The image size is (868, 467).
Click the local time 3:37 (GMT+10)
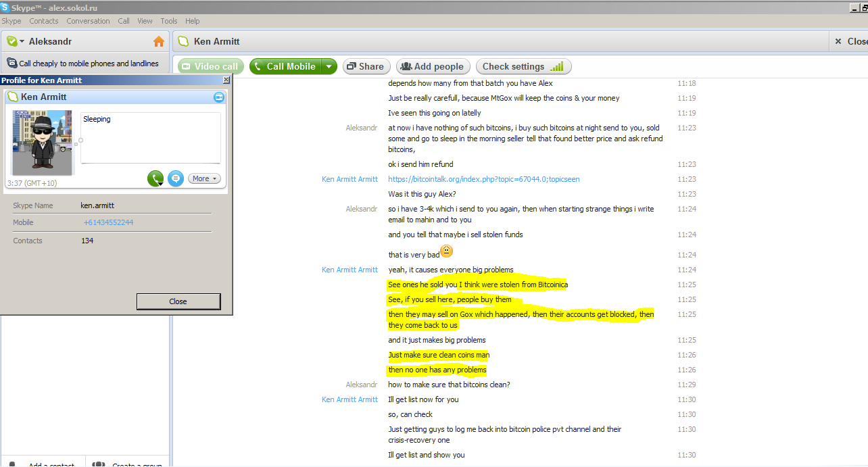pyautogui.click(x=32, y=183)
